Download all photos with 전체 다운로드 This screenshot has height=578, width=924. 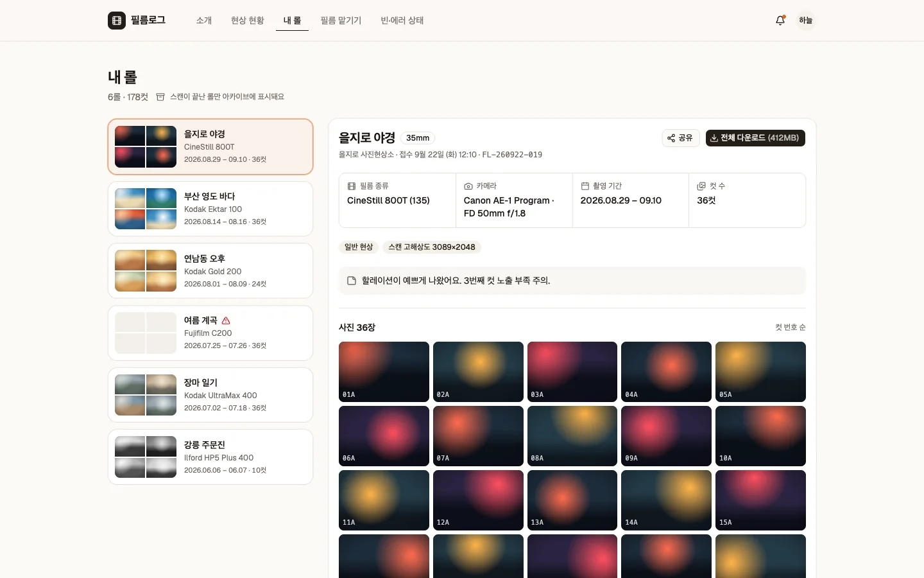[x=755, y=138]
